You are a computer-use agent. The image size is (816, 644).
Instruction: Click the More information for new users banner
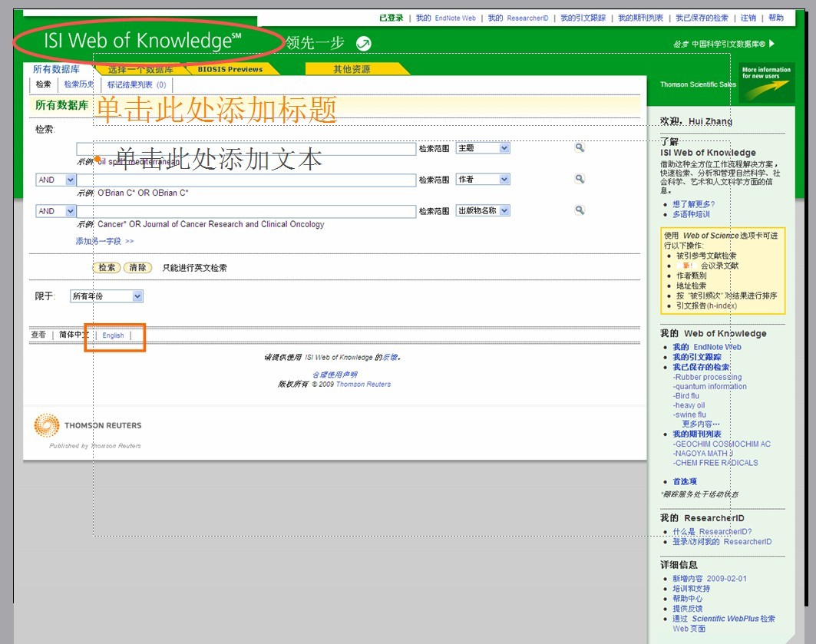coord(766,83)
